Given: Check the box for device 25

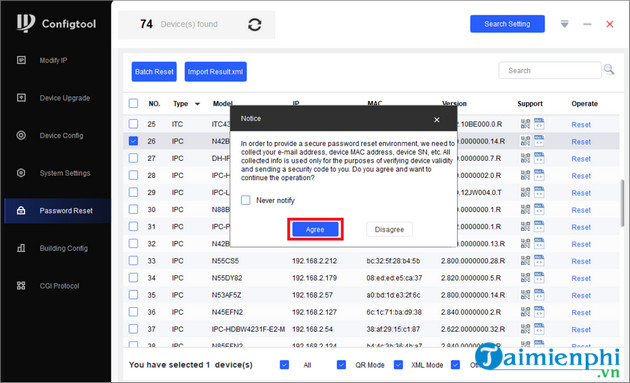Looking at the screenshot, I should coord(133,124).
